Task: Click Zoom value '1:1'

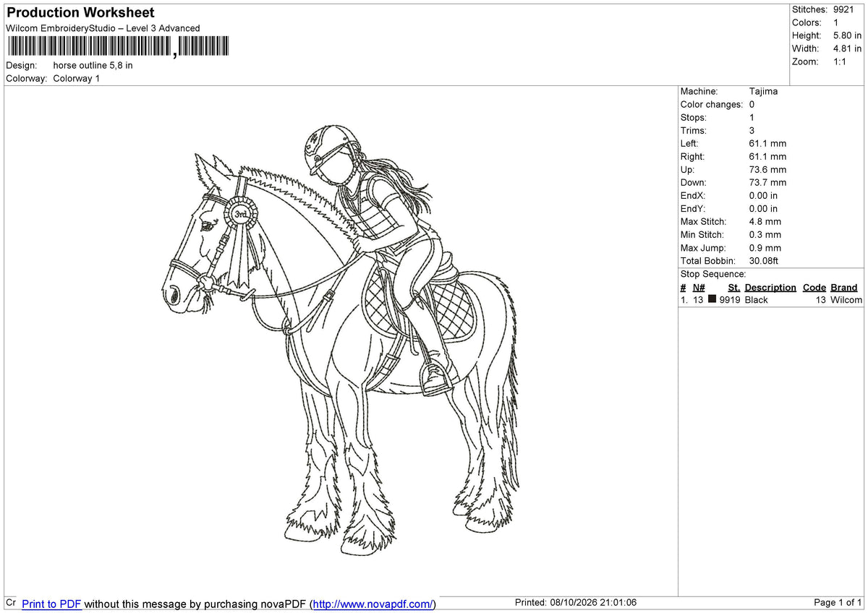Action: click(840, 61)
